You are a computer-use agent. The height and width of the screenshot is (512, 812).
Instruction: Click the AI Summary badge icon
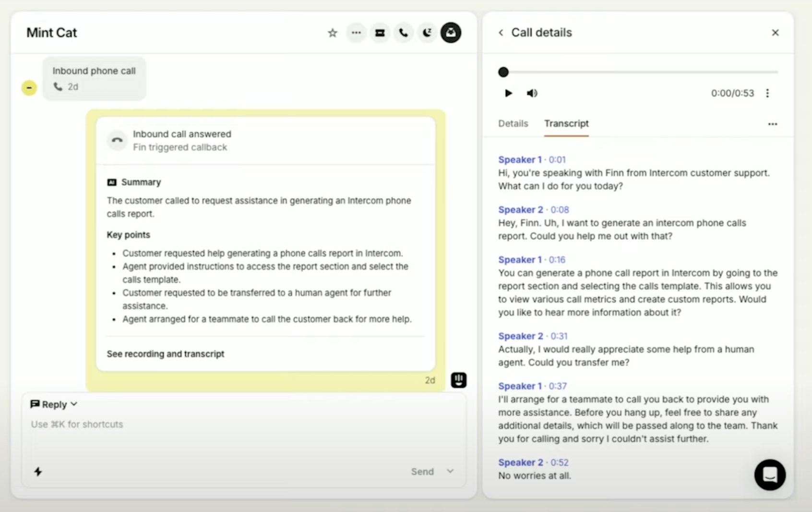tap(112, 182)
